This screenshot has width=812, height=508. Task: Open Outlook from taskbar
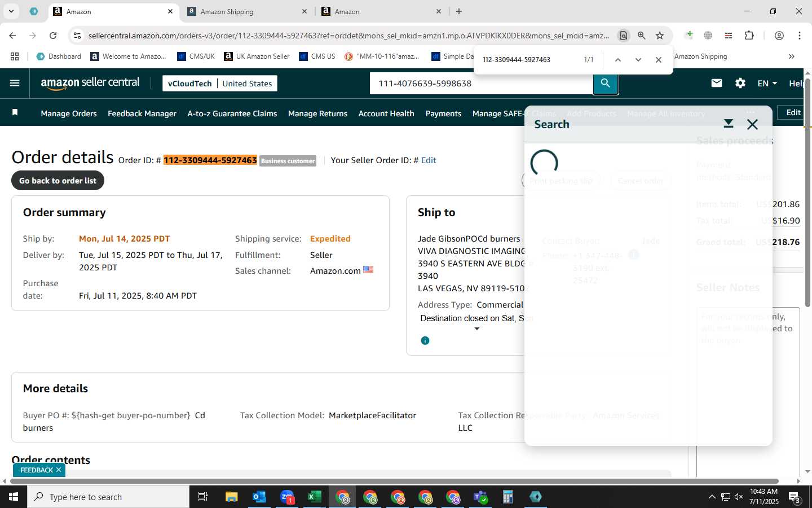tap(259, 497)
